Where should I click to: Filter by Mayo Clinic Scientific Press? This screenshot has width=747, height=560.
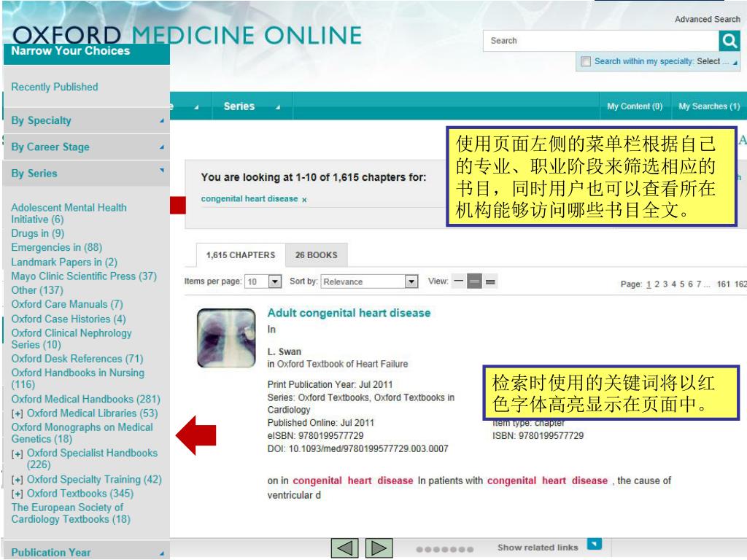click(x=84, y=276)
